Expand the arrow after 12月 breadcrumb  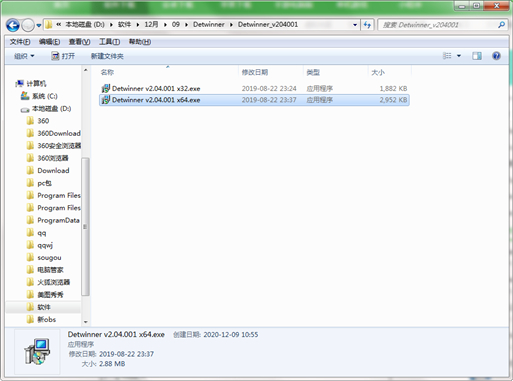pyautogui.click(x=165, y=25)
